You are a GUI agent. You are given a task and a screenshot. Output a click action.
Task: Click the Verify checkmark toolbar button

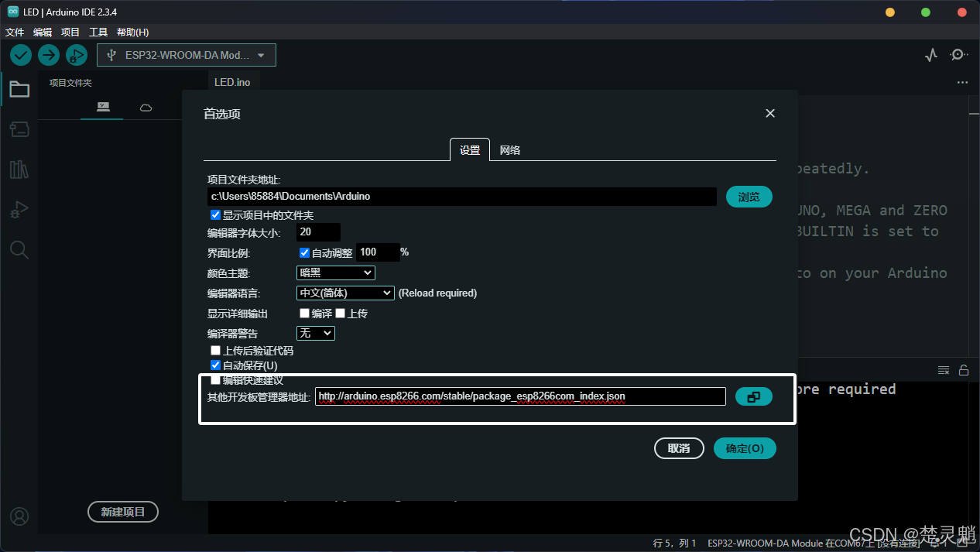[x=21, y=55]
